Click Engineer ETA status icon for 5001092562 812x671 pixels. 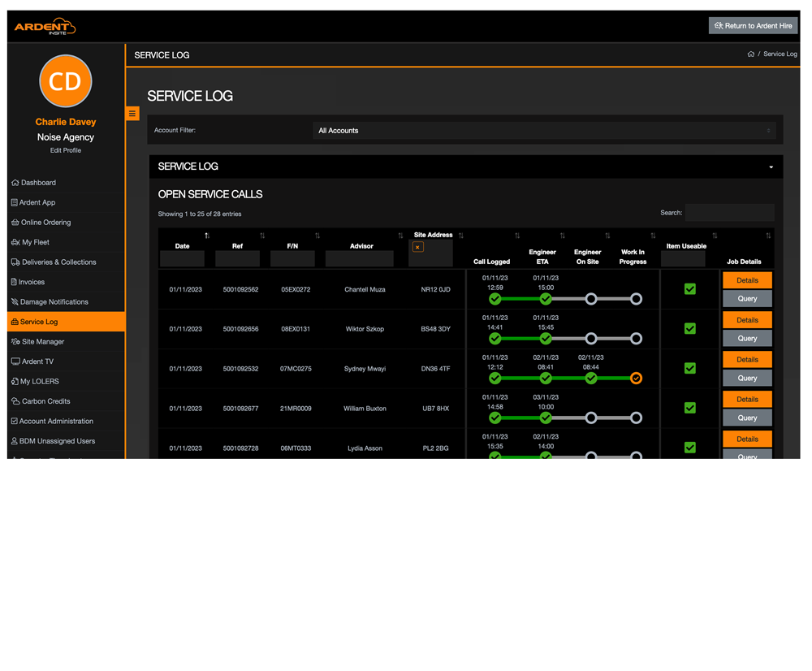(x=546, y=299)
